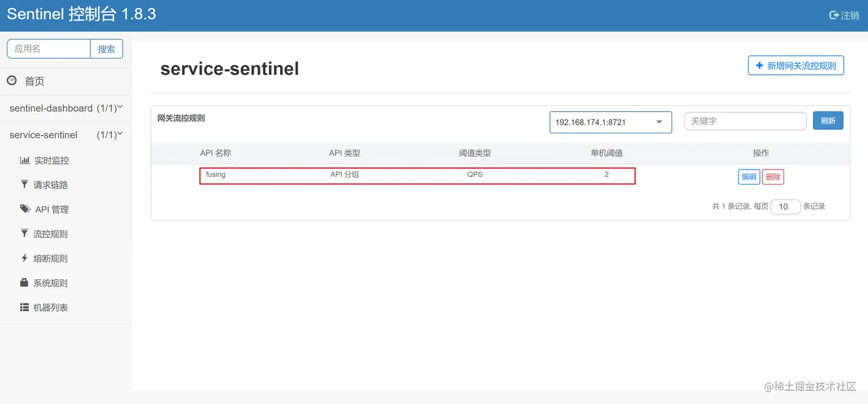Open the 实时监控 menu item

tap(52, 160)
